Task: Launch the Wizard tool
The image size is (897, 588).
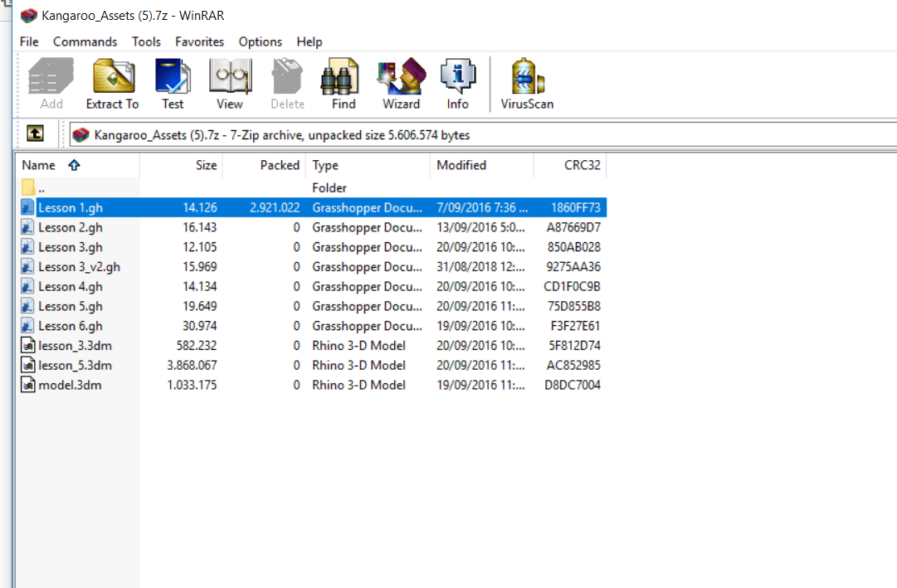Action: pos(401,84)
